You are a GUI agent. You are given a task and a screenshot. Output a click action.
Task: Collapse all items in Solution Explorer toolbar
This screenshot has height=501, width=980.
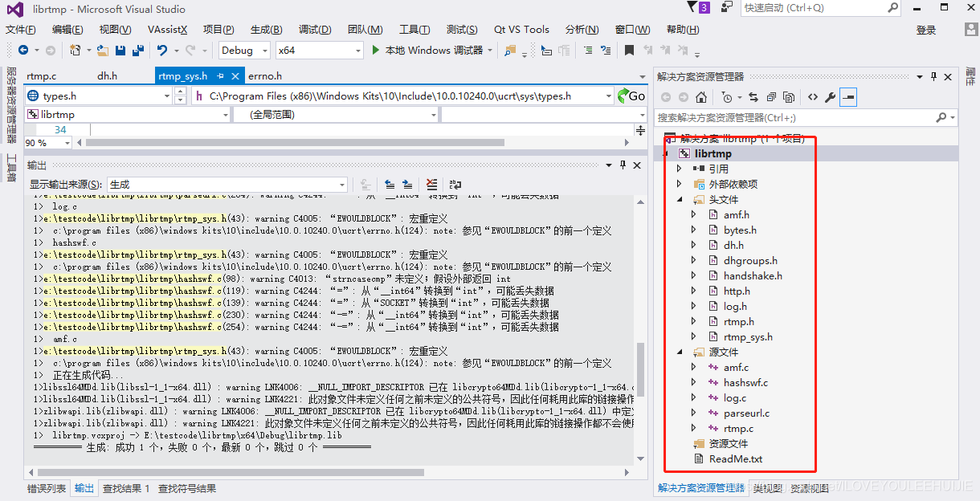(772, 99)
